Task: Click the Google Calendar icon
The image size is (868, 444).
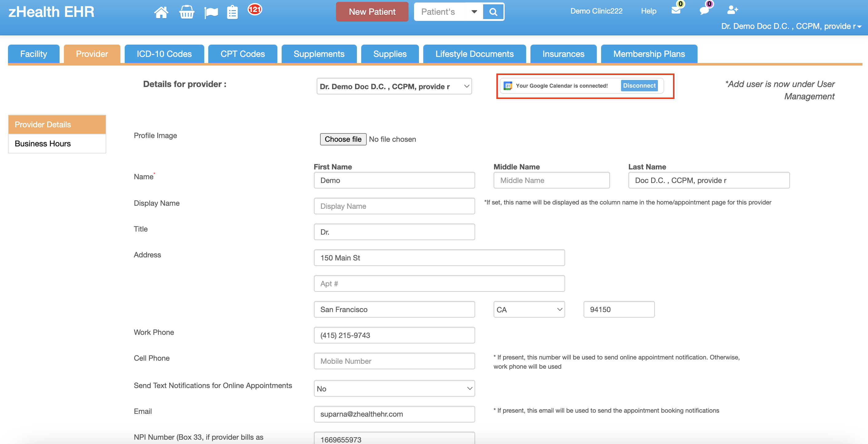Action: pos(508,86)
